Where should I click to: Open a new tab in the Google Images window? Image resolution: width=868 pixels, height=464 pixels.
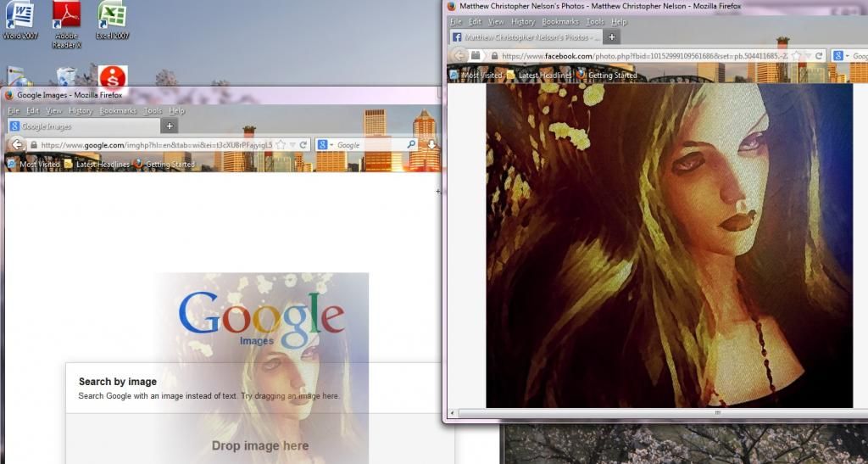[x=170, y=126]
